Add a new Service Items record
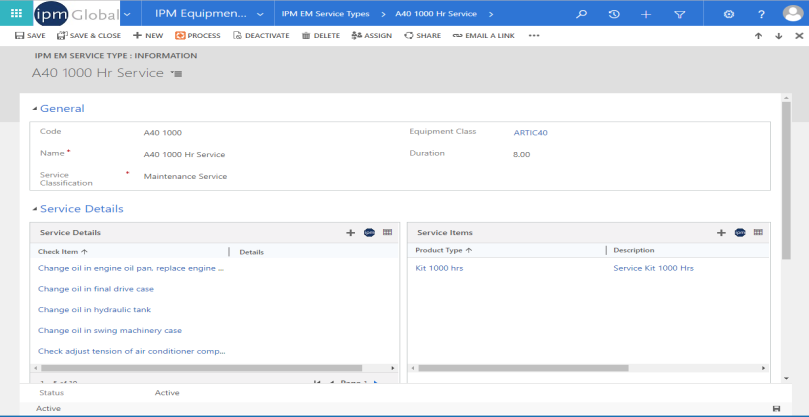 (721, 233)
